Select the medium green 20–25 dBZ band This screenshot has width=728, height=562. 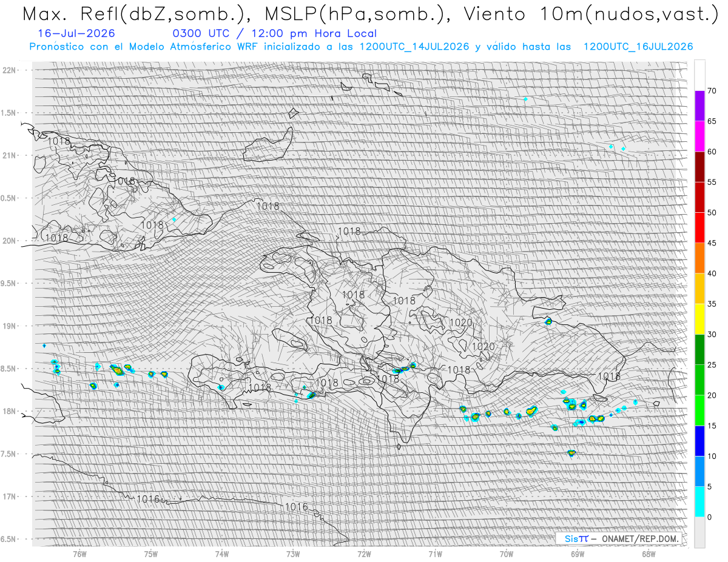[699, 380]
